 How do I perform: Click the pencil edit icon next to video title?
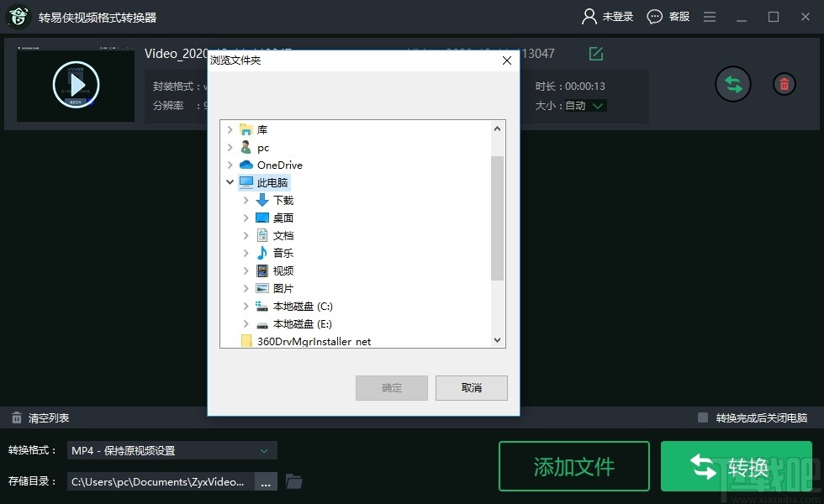point(596,53)
